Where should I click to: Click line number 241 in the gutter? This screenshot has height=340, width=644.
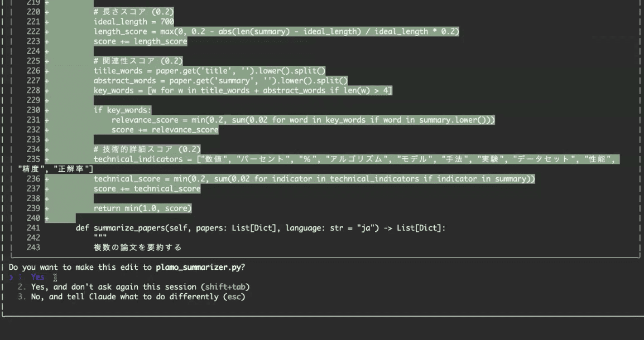pos(33,228)
